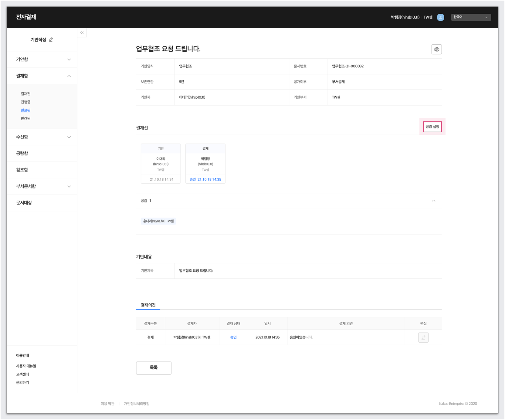Select 완료된 in the sidebar
The image size is (505, 420).
coord(25,110)
